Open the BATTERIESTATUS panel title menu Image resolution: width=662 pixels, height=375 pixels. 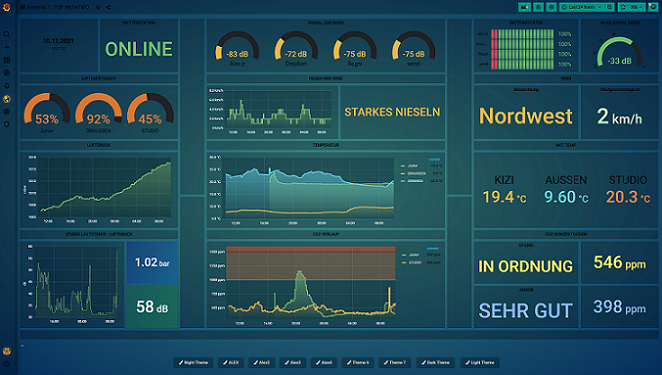(x=526, y=23)
